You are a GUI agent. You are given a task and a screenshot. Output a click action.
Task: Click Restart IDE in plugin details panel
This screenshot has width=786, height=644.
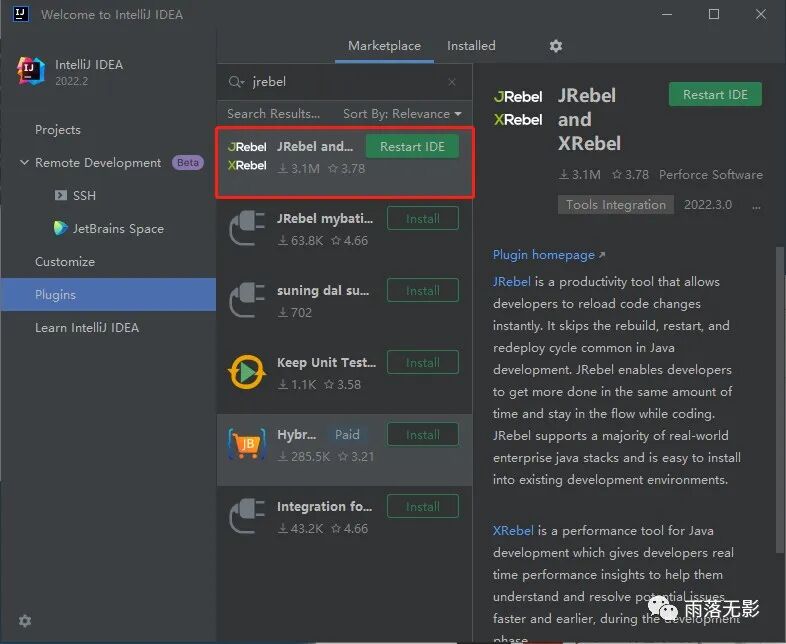pyautogui.click(x=715, y=94)
